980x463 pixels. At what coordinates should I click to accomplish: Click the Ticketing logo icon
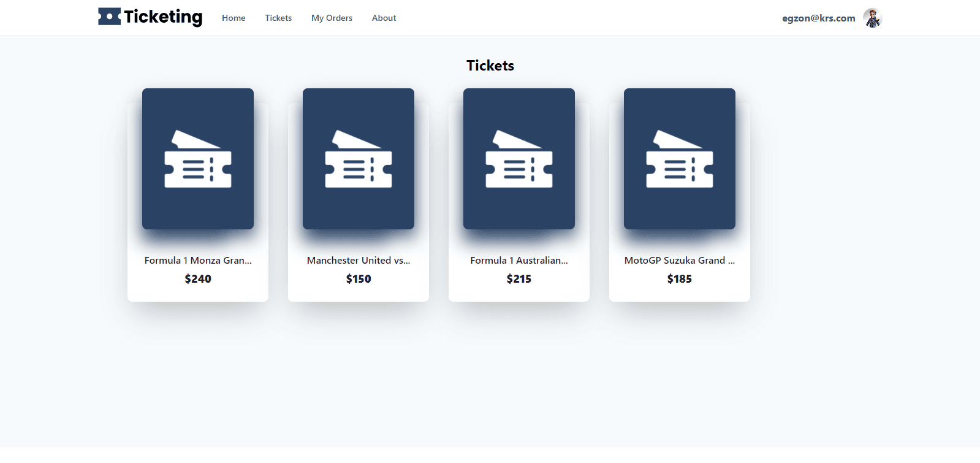(x=109, y=17)
